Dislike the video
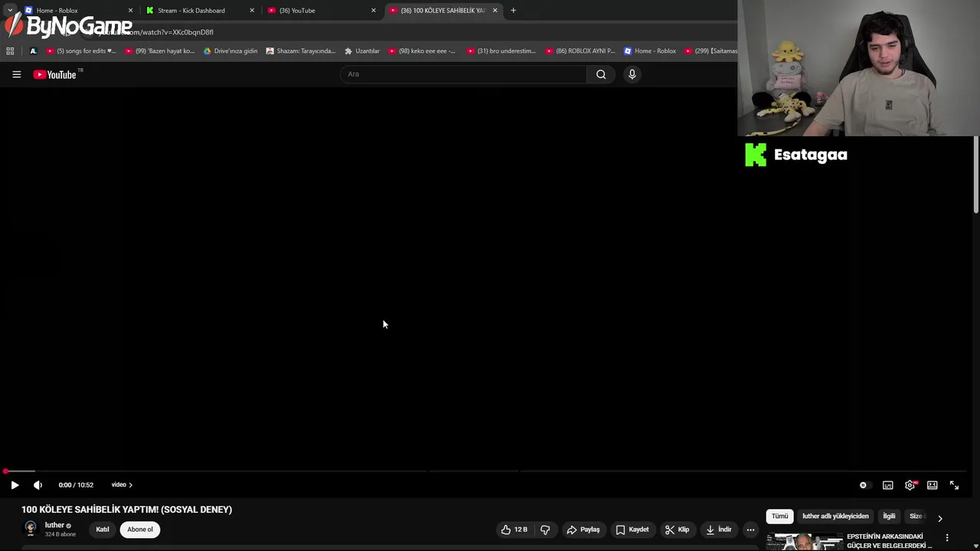The width and height of the screenshot is (980, 551). point(545,530)
